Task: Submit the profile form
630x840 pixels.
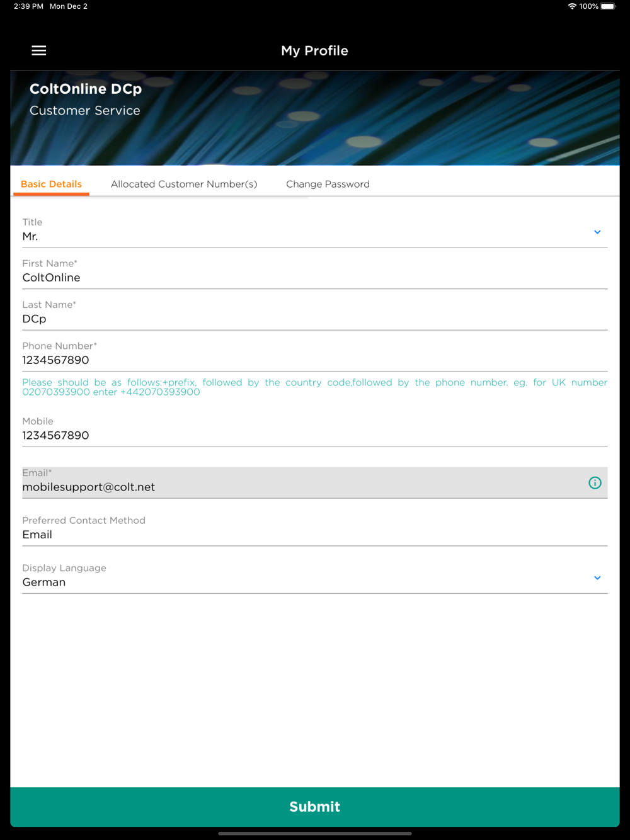Action: [315, 807]
